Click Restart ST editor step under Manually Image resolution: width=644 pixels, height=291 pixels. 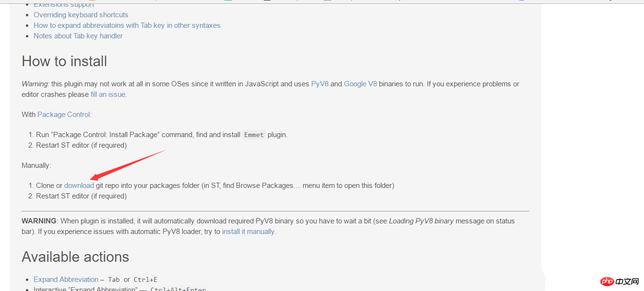tap(82, 196)
